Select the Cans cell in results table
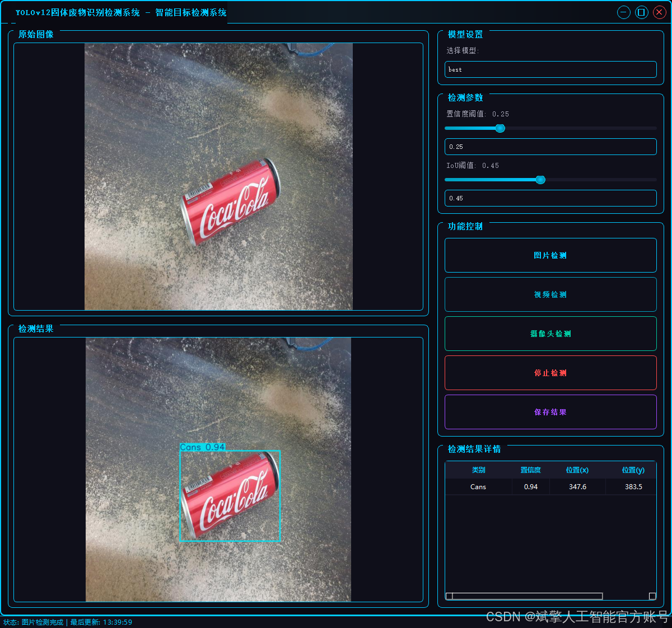This screenshot has height=628, width=672. 479,487
